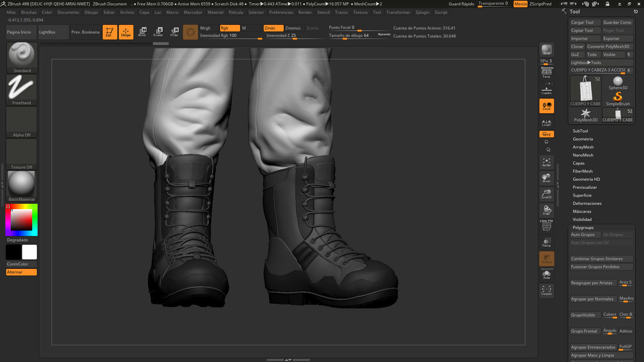Screen dimensions: 644x362
Task: Expand the Geometría section
Action: [x=583, y=139]
